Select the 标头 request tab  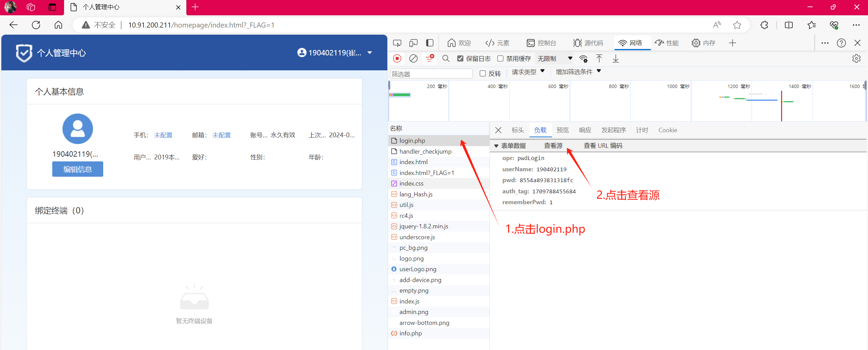[x=518, y=130]
